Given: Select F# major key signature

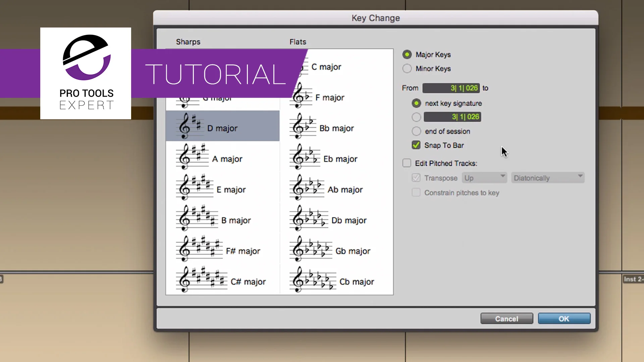Looking at the screenshot, I should pos(243,251).
